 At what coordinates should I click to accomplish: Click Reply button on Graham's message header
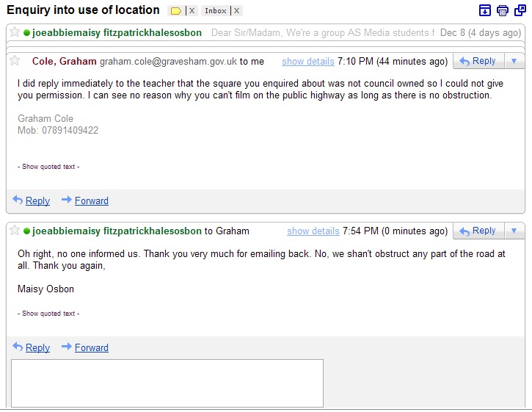click(x=478, y=61)
